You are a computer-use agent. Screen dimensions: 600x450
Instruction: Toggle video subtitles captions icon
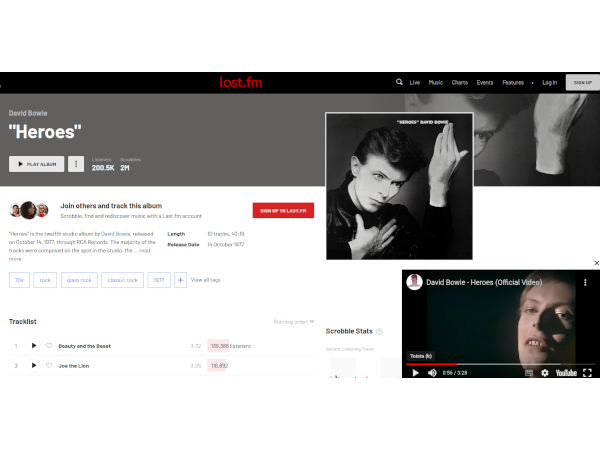(529, 373)
